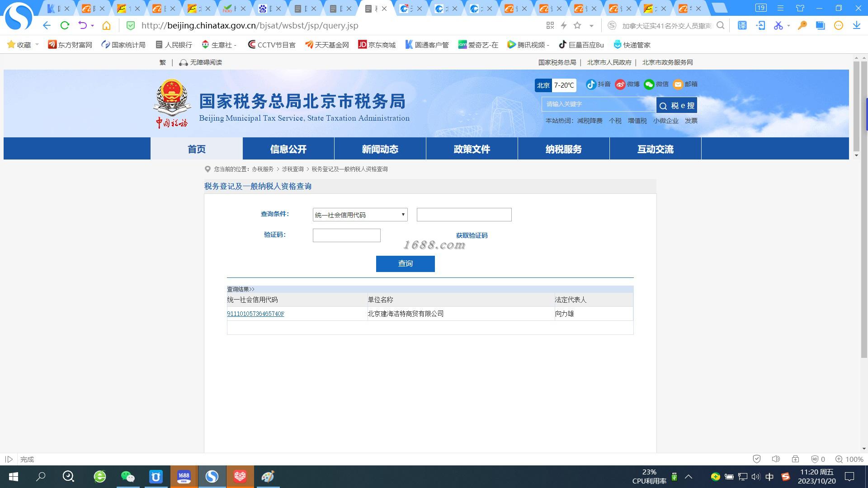
Task: Open the 无障碍阅读 accessibility link
Action: (x=201, y=62)
